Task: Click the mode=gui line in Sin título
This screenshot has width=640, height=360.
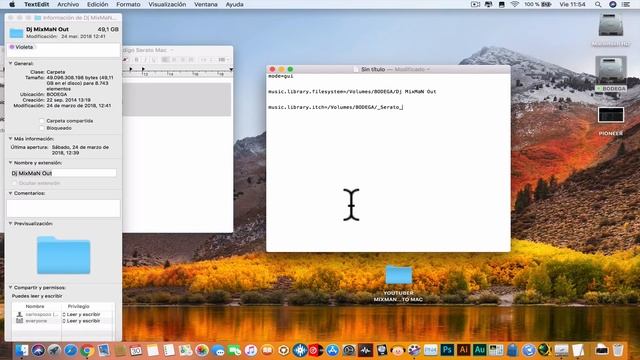Action: [280, 76]
